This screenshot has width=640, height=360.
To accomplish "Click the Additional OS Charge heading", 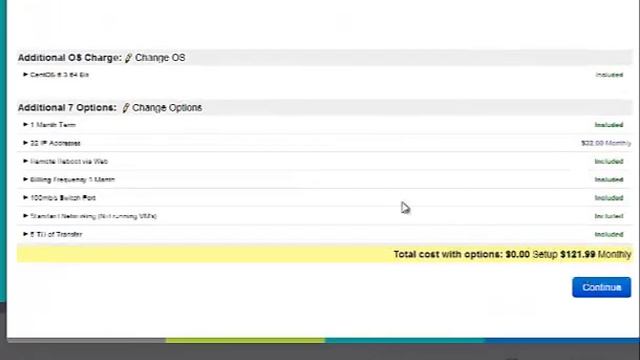I will (x=70, y=58).
